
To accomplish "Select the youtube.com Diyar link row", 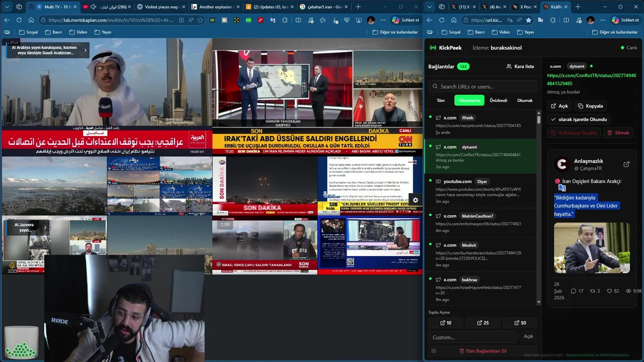I will click(x=481, y=191).
